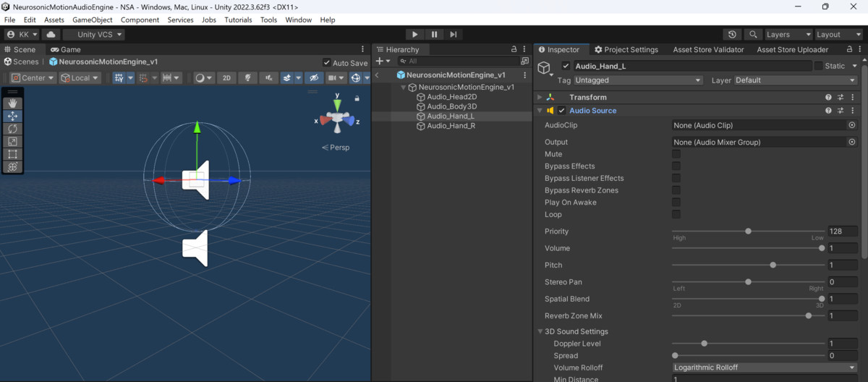
Task: Click the Step frame button
Action: (x=454, y=34)
